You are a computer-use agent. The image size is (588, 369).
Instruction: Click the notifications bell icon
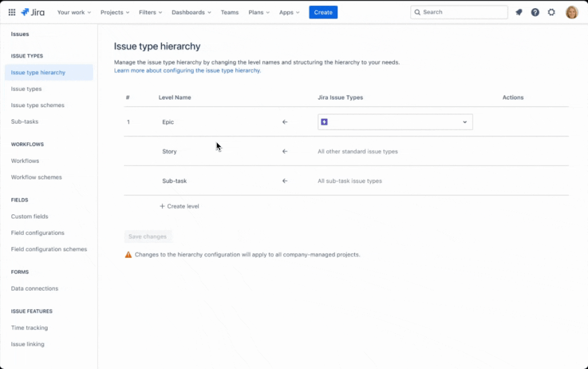[519, 12]
